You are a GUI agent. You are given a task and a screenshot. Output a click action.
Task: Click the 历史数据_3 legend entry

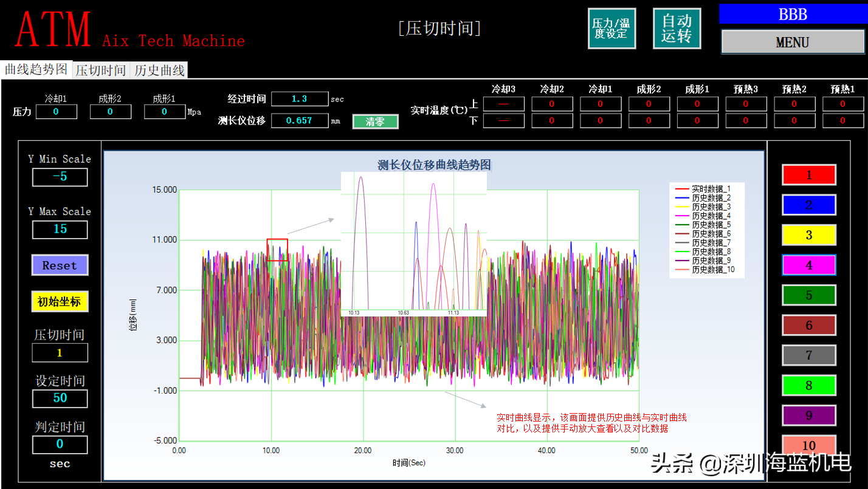(x=703, y=207)
